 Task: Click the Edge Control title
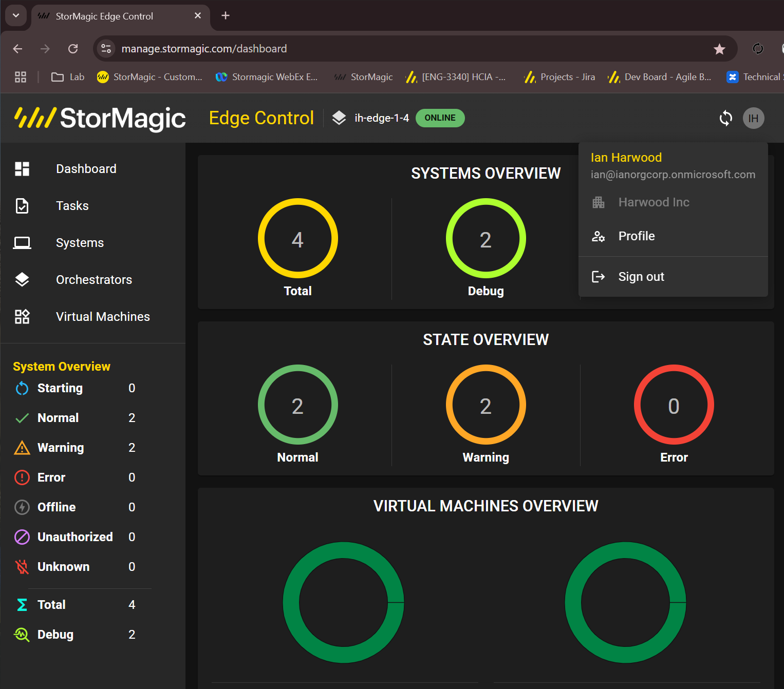[262, 118]
